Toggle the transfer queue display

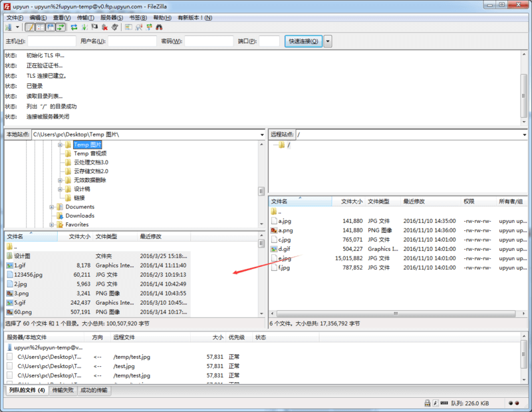point(61,27)
